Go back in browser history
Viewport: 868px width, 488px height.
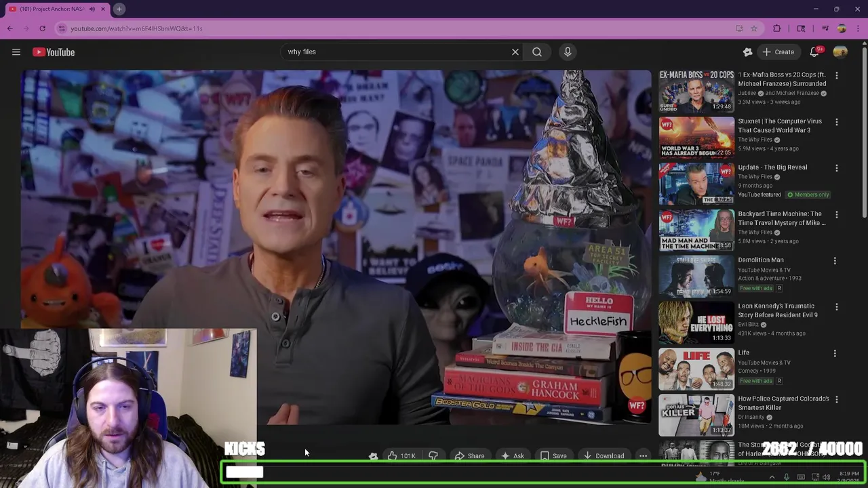(9, 28)
